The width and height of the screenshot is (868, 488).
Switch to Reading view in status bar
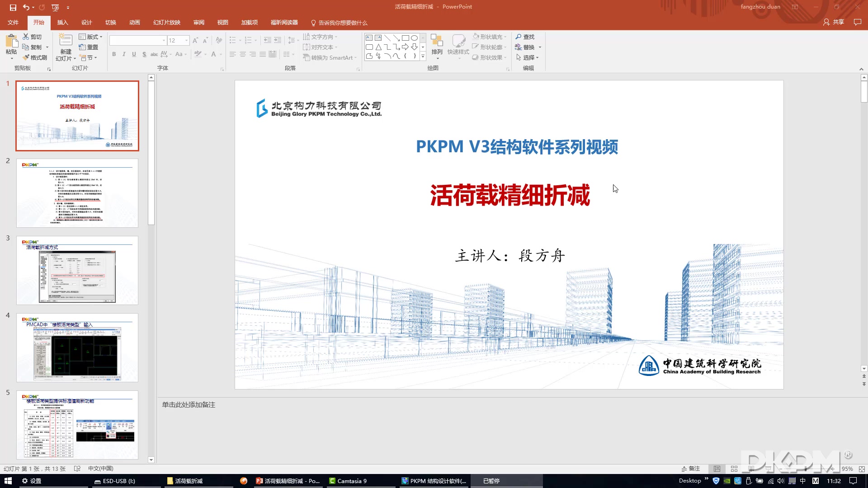[751, 469]
